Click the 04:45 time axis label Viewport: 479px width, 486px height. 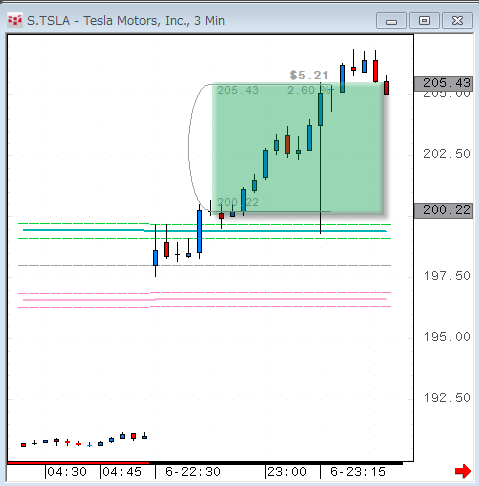click(x=122, y=472)
